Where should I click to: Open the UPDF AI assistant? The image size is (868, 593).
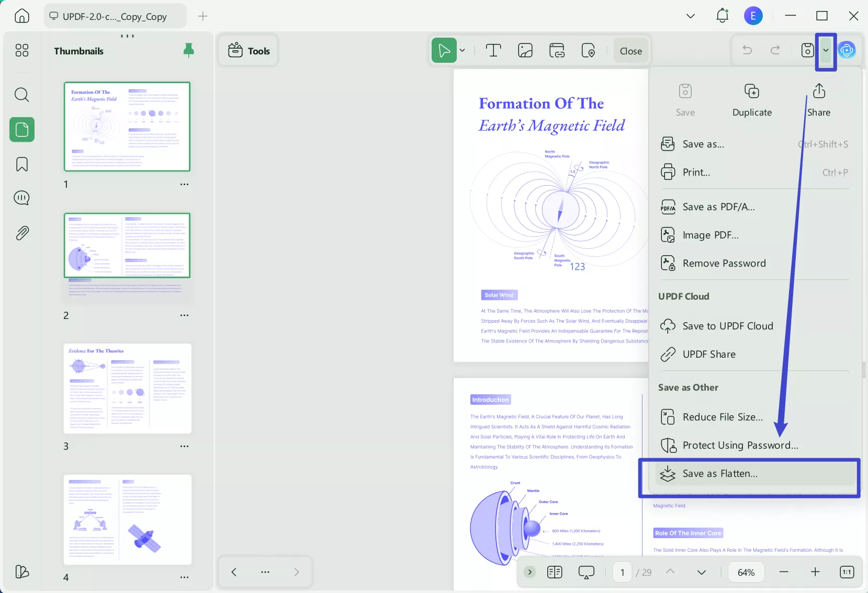tap(848, 50)
